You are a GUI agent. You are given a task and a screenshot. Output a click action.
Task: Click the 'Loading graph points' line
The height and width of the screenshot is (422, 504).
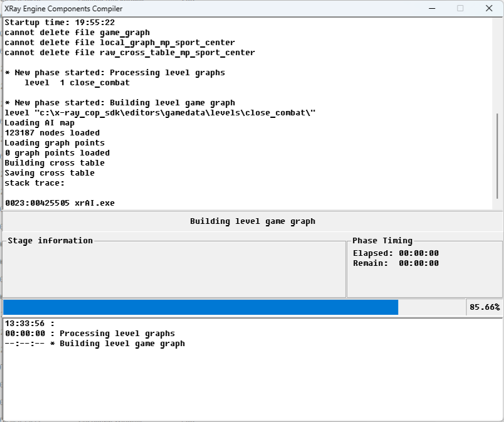pos(55,143)
